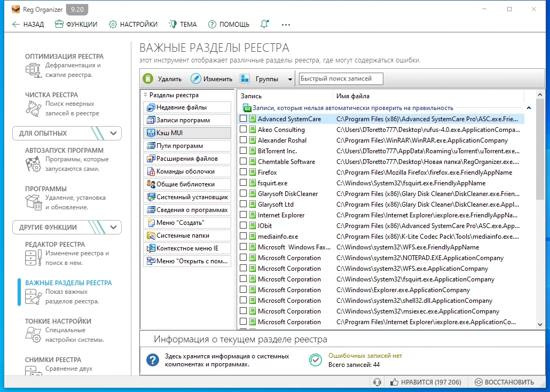Open Редактор реестра icon
Viewport: 550px width, 392px height.
click(33, 257)
